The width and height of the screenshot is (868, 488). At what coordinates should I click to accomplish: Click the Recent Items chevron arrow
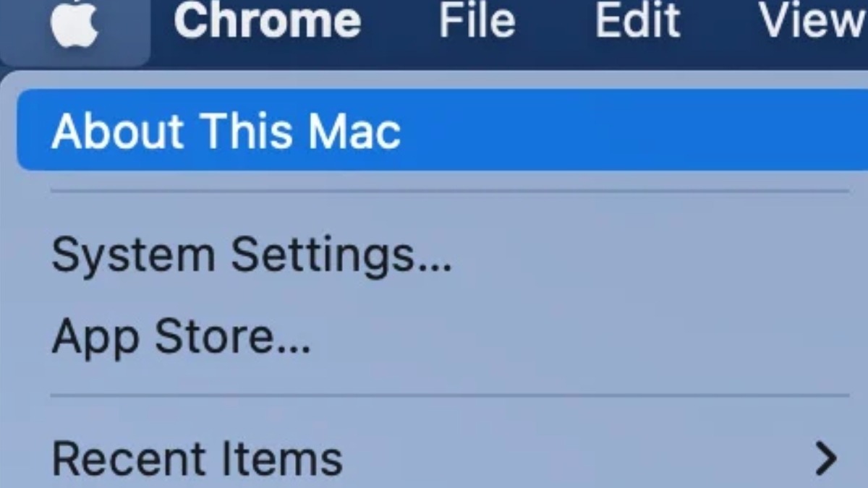[825, 458]
